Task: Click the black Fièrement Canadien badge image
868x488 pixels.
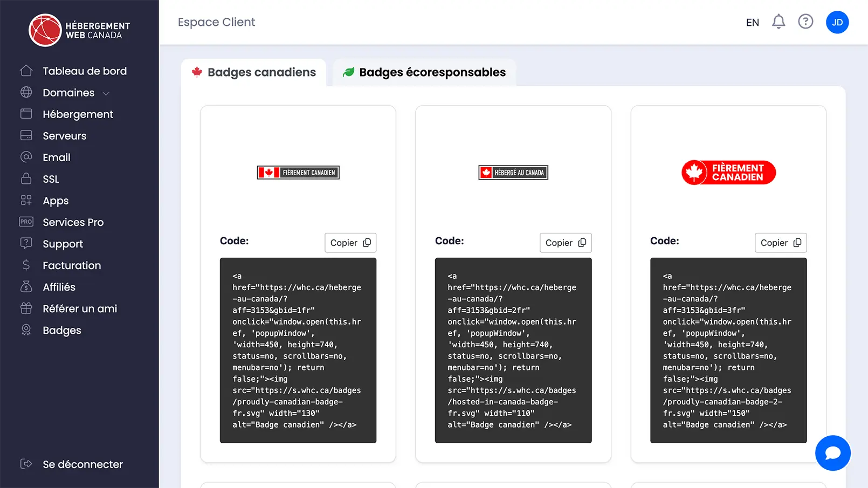Action: pos(298,173)
